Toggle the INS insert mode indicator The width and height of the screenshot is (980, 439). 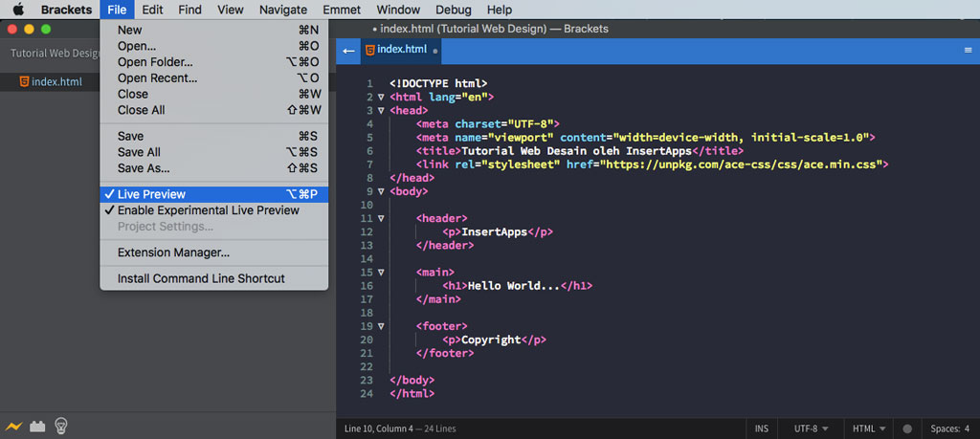pos(761,429)
